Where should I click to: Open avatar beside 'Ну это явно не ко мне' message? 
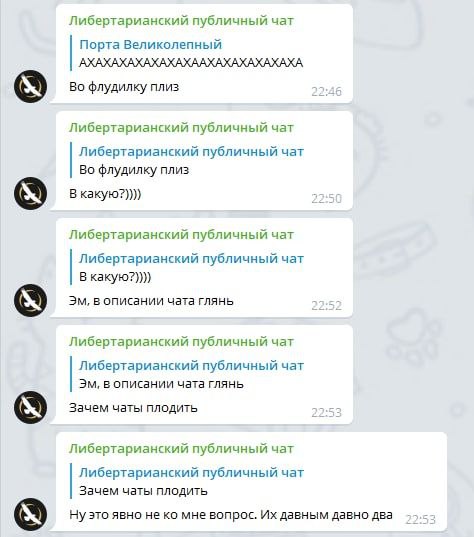pyautogui.click(x=30, y=514)
